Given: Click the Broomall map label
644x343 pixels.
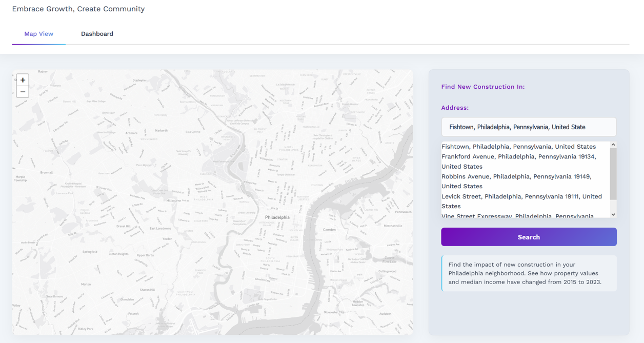Looking at the screenshot, I should click(46, 172).
